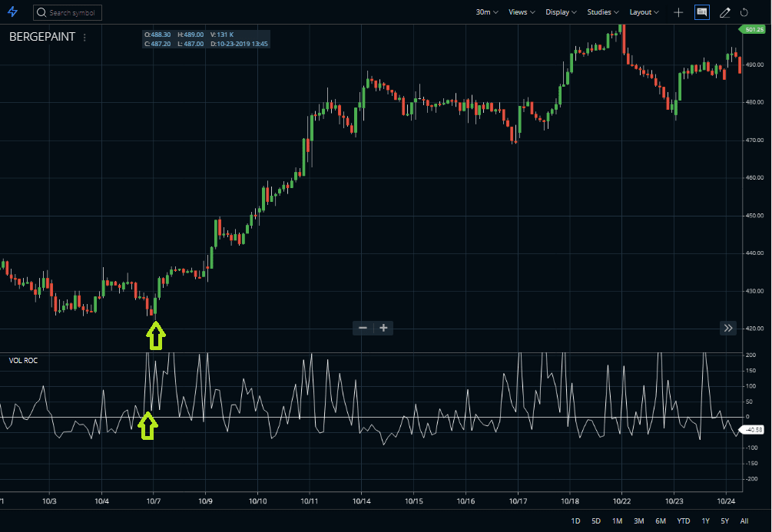Click the 501.25 current price tag
772x532 pixels.
(x=752, y=29)
